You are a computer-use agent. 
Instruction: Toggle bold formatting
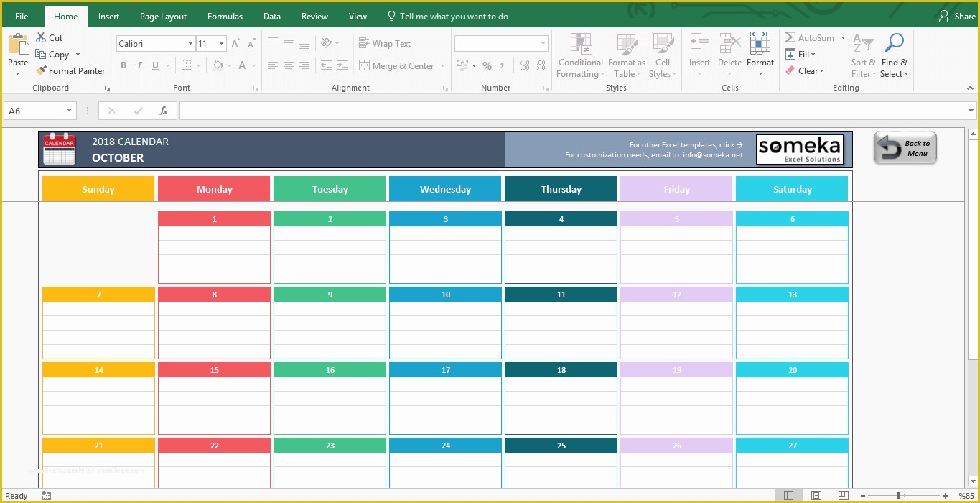[x=122, y=65]
